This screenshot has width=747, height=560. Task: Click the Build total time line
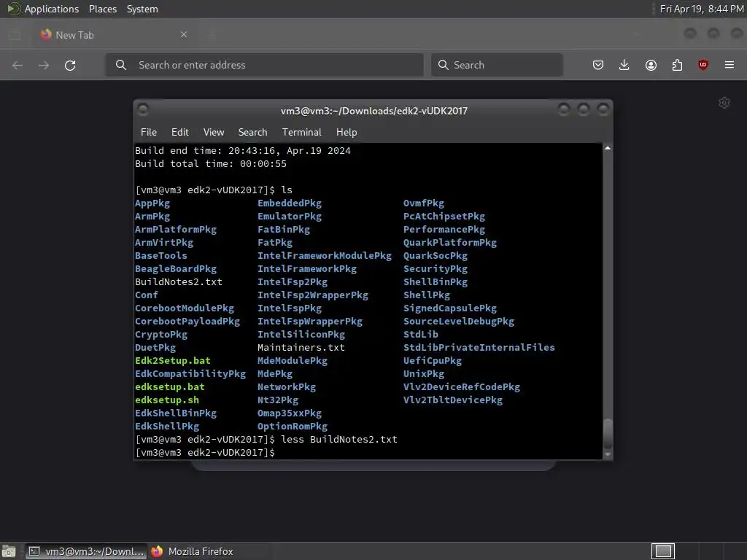coord(211,164)
